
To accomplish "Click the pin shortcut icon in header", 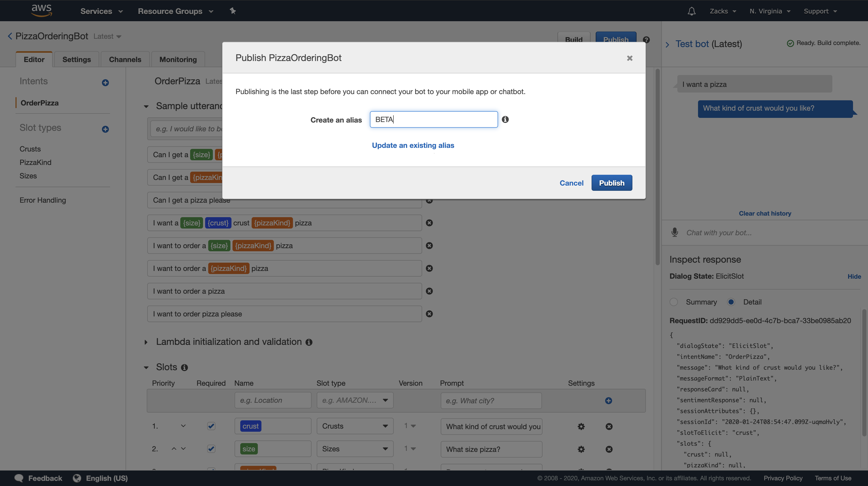I will click(x=233, y=11).
